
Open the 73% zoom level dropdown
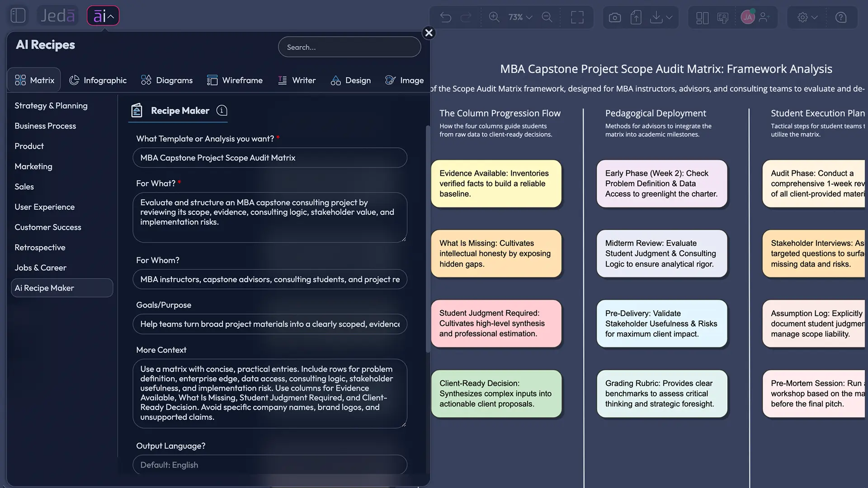point(520,17)
